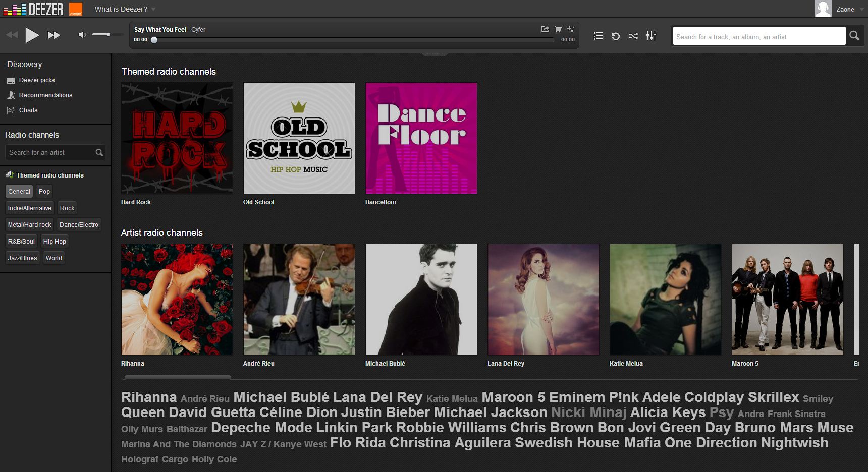Screen dimensions: 868x472
Task: Open the equalizer settings
Action: pos(651,36)
